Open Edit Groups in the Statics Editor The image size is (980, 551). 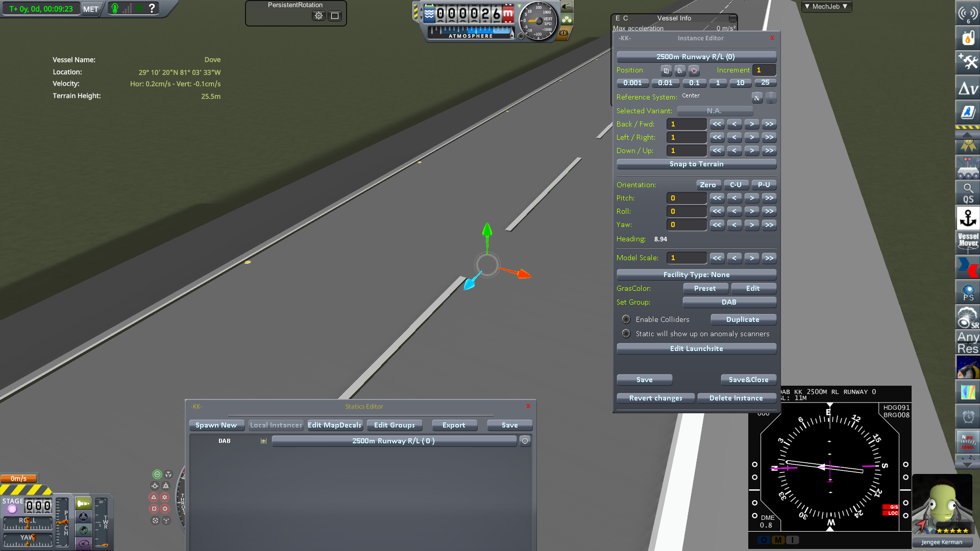pos(394,425)
